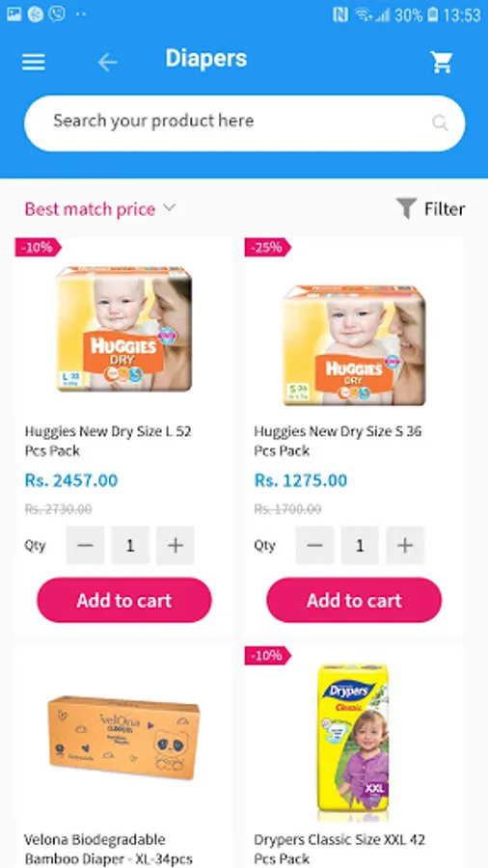The height and width of the screenshot is (868, 488).
Task: Increase quantity for Huggies Size L
Action: coord(176,545)
